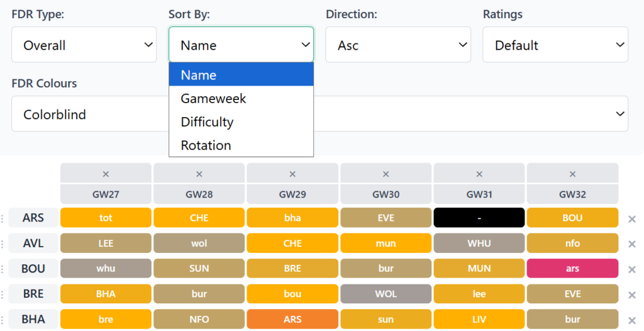Click the drag handle beside AVL
The height and width of the screenshot is (331, 644).
[x=3, y=244]
